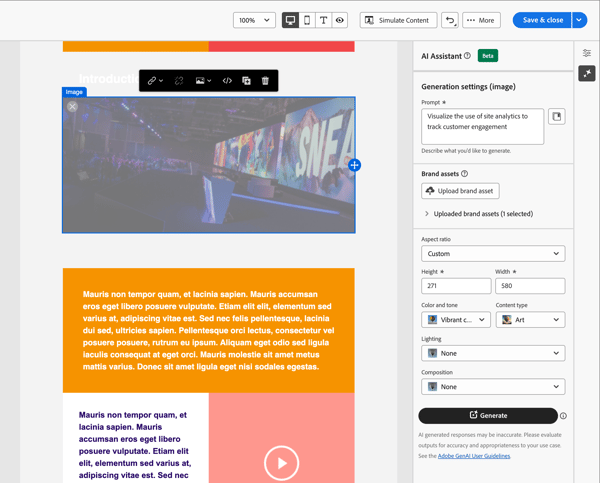
Task: Expand the Save & close arrow menu
Action: click(579, 20)
